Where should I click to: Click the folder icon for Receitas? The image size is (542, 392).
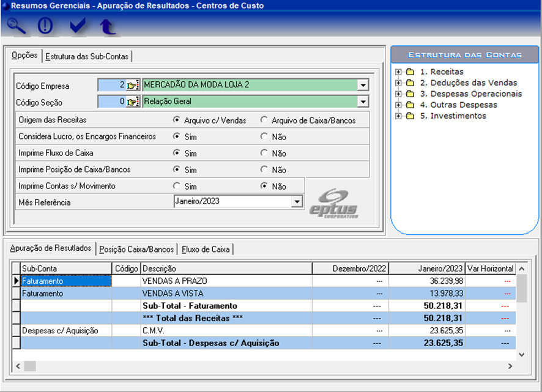[410, 72]
